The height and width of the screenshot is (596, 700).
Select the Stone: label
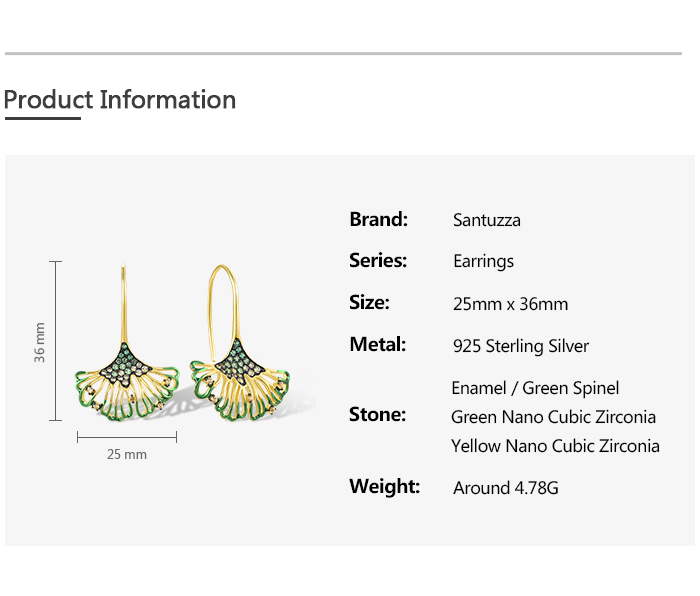point(377,414)
